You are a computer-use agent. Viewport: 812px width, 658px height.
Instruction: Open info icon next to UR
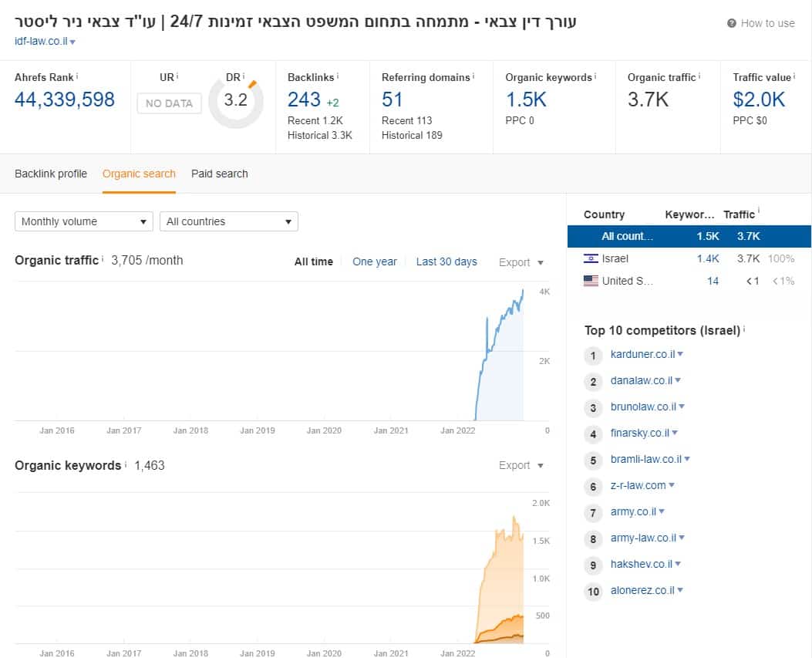pyautogui.click(x=177, y=76)
